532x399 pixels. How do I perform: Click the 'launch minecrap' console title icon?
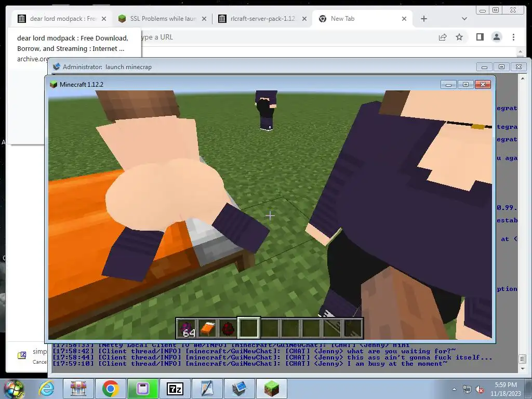[57, 66]
